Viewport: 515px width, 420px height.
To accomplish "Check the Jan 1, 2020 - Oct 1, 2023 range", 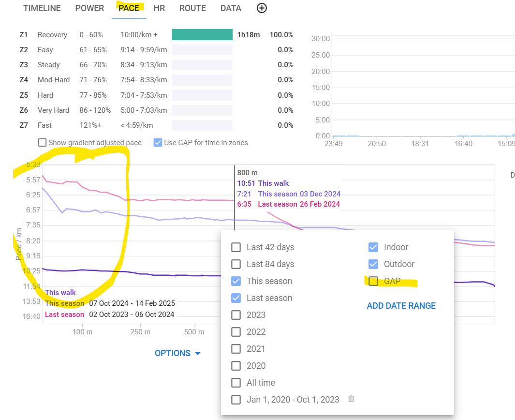I will 236,400.
